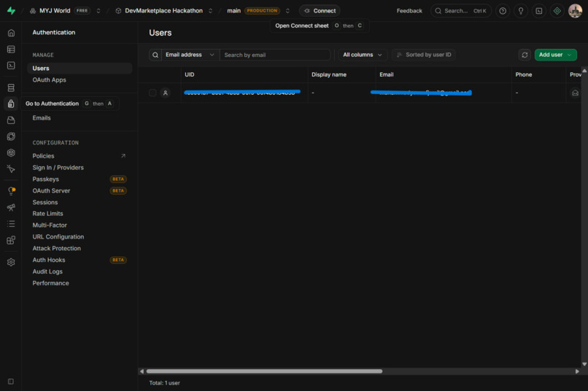Open the inline SQL editor icon in top bar

[539, 11]
